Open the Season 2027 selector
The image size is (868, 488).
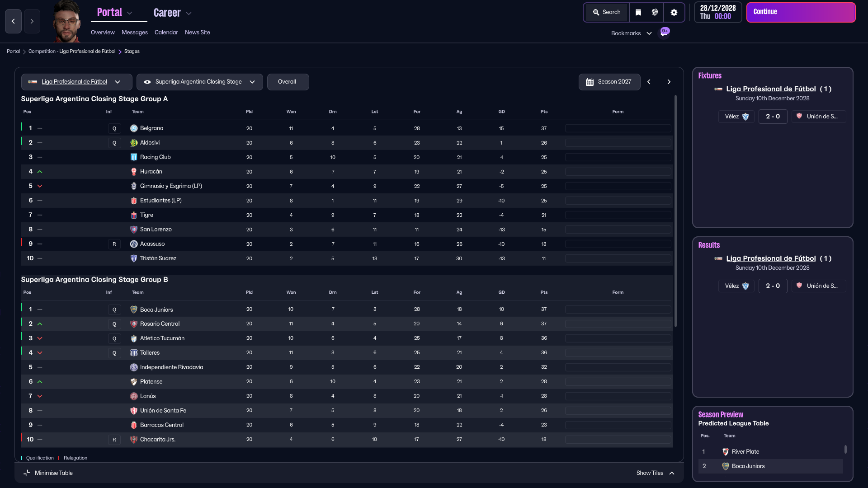(x=609, y=82)
